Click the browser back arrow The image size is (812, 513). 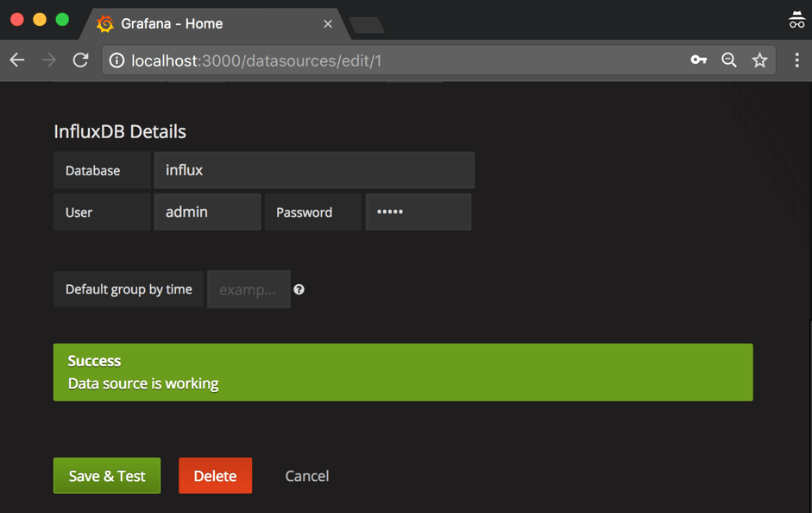coord(17,60)
